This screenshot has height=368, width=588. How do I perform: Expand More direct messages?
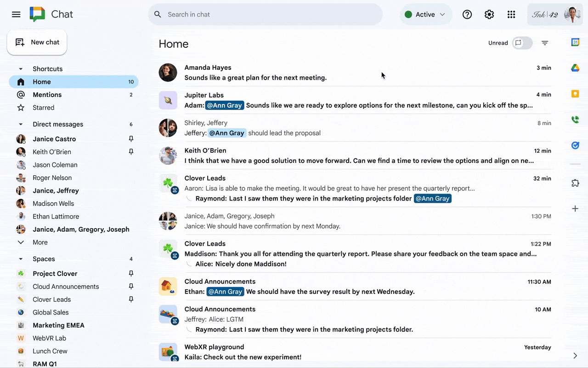point(40,242)
